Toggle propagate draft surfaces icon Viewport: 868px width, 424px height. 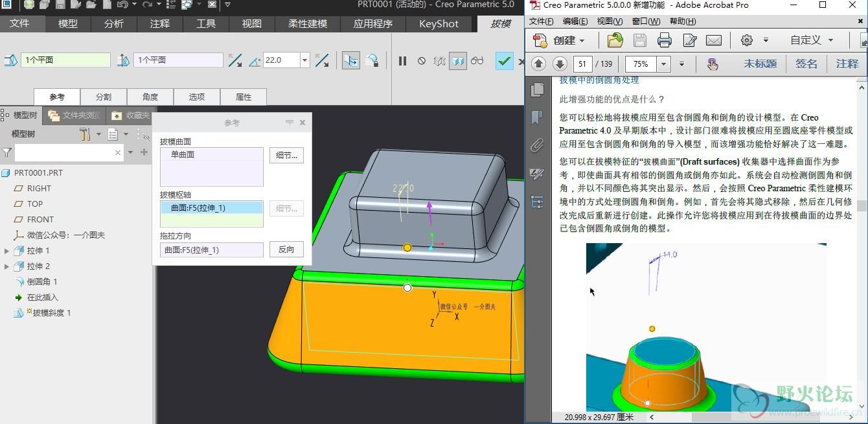351,60
